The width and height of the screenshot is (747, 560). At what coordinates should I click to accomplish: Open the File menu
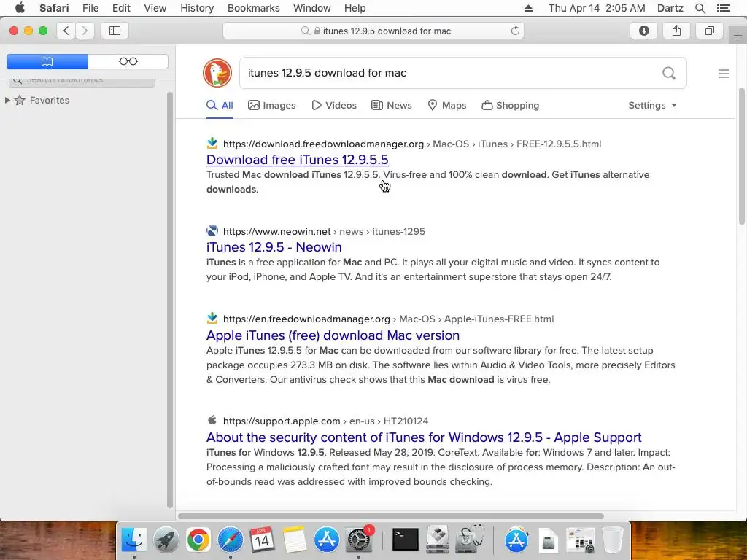coord(90,8)
